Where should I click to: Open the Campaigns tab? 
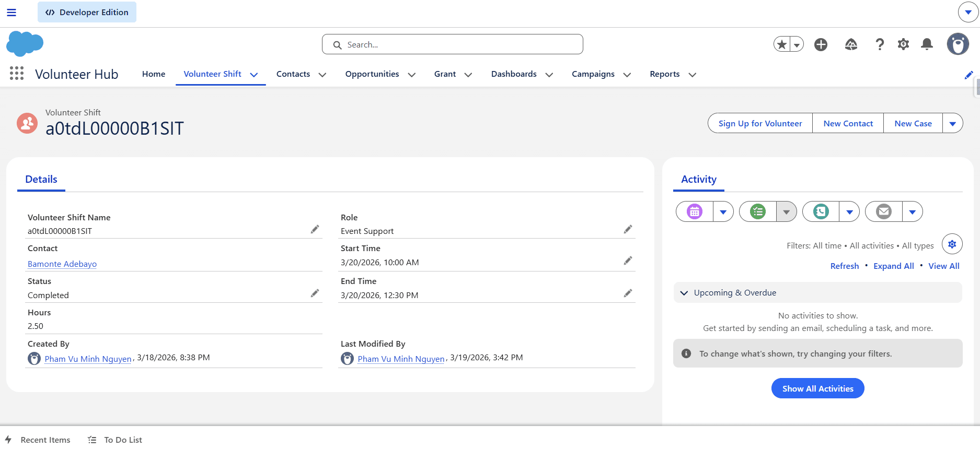[x=593, y=74]
